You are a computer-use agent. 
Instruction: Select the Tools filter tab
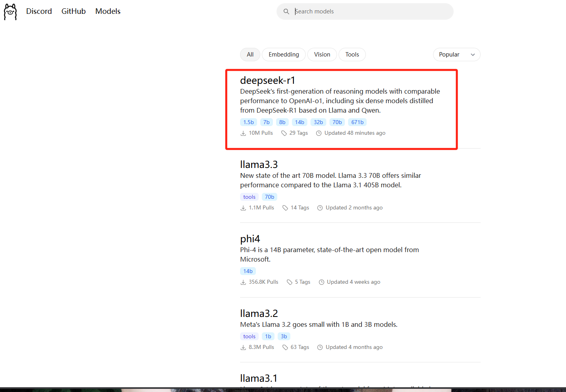[x=352, y=55]
